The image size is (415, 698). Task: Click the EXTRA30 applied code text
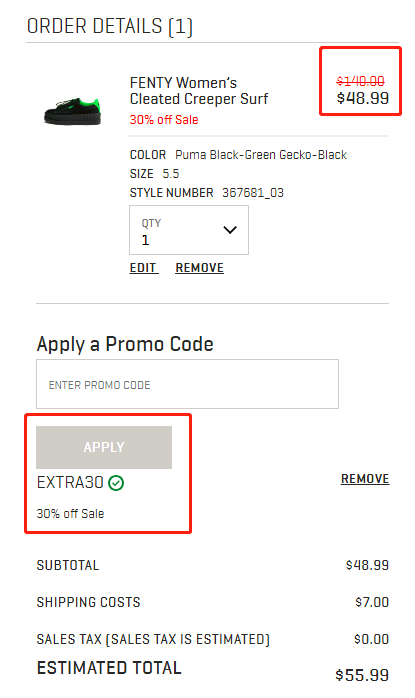click(70, 483)
